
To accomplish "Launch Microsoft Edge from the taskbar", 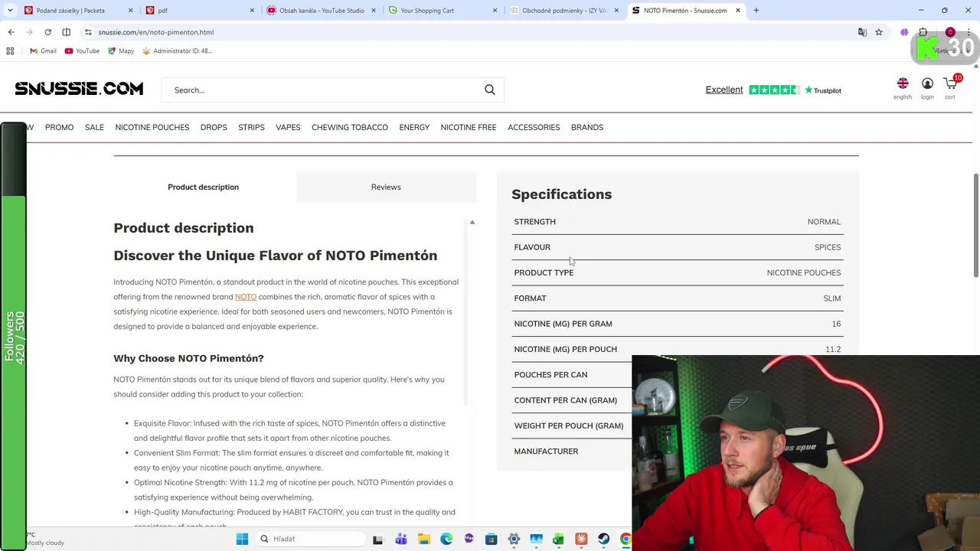I will click(x=446, y=539).
